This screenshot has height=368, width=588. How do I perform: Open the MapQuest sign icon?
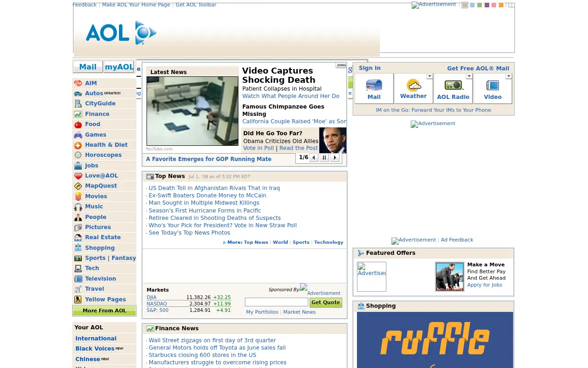pyautogui.click(x=78, y=186)
